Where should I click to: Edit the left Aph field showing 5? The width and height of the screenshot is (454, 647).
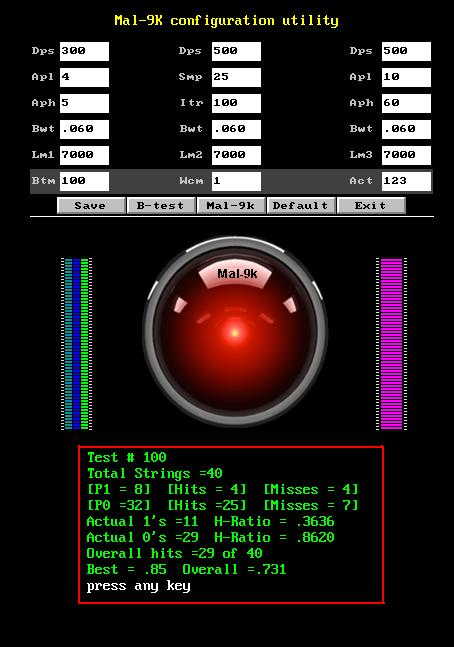tap(84, 103)
